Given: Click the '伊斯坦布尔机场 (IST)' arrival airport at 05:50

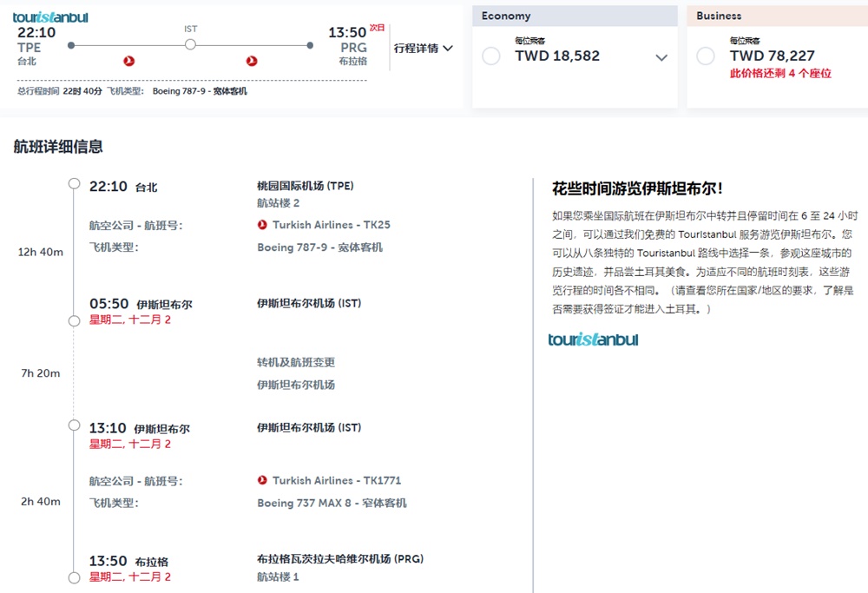Looking at the screenshot, I should point(309,303).
